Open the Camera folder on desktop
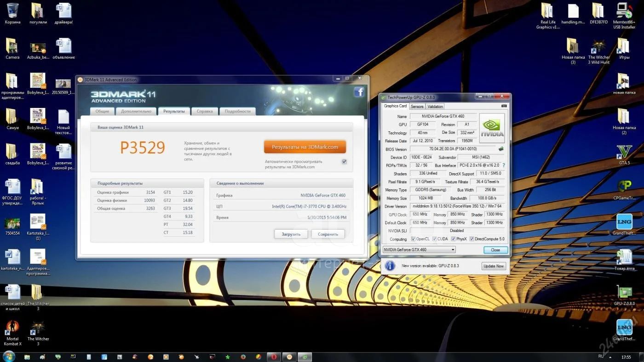 12,46
